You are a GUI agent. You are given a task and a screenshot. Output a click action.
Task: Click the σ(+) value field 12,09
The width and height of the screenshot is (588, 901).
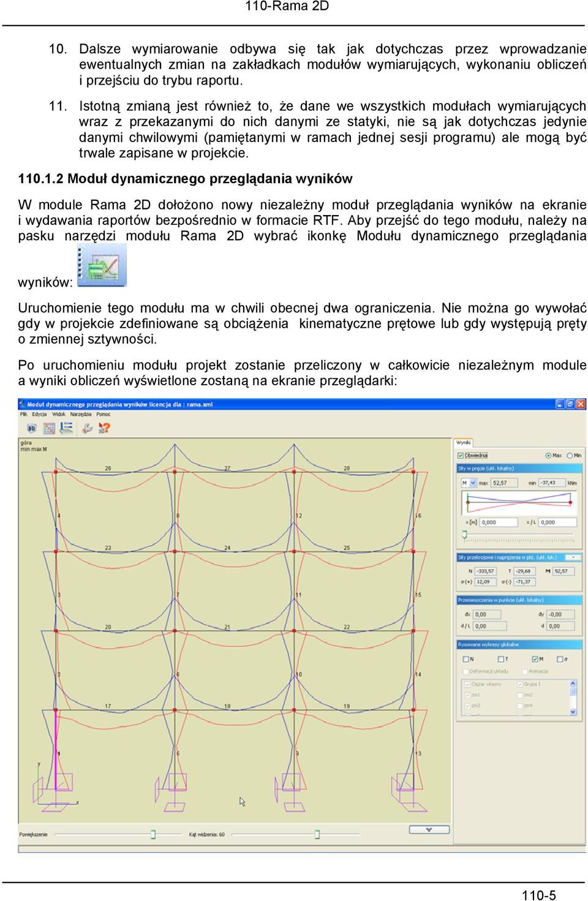486,582
